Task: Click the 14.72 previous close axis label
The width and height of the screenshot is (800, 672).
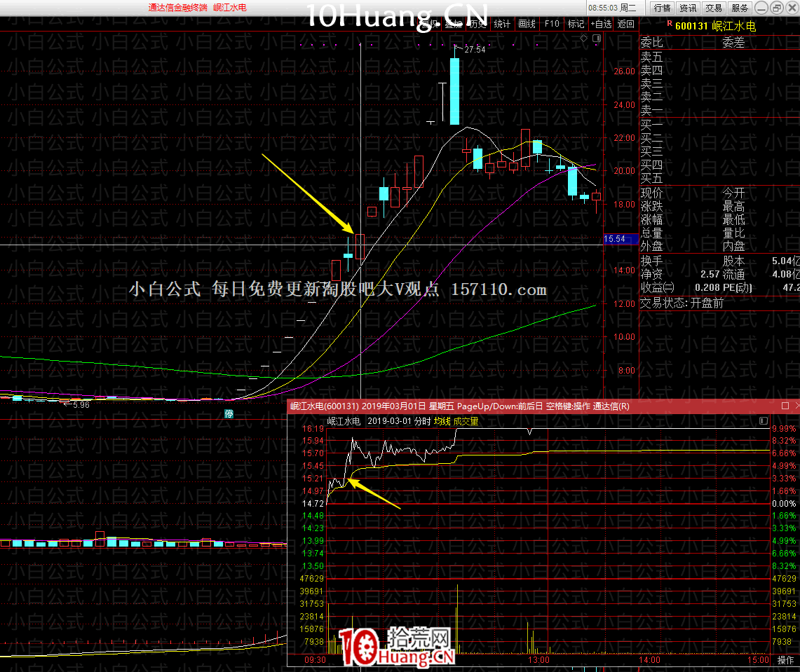Action: 313,503
